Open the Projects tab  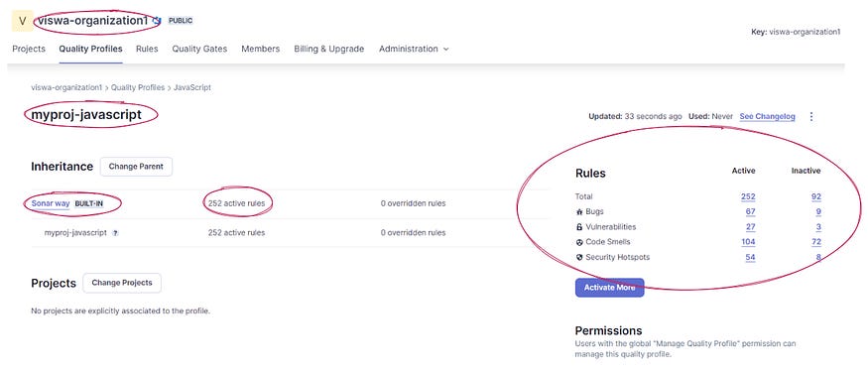click(29, 49)
